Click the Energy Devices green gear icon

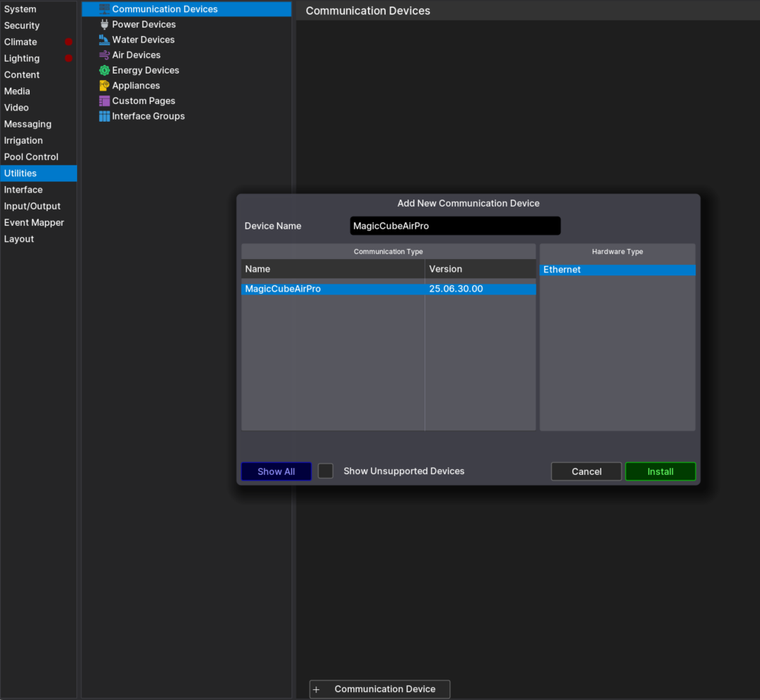(104, 70)
